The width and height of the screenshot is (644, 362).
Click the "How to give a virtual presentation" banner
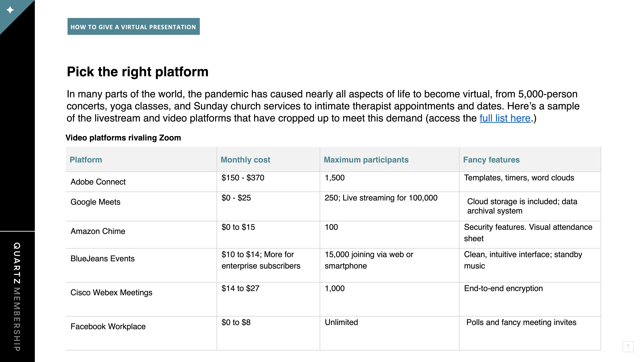click(x=133, y=26)
